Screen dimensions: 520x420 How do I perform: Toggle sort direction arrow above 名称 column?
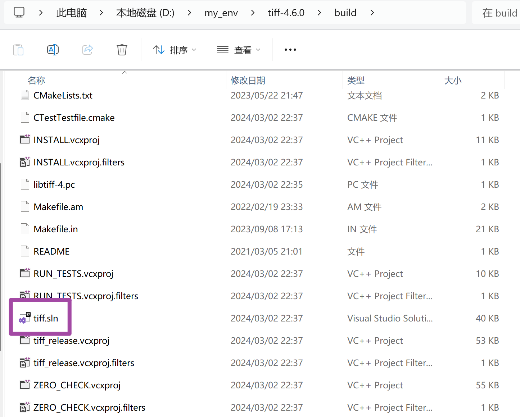125,72
